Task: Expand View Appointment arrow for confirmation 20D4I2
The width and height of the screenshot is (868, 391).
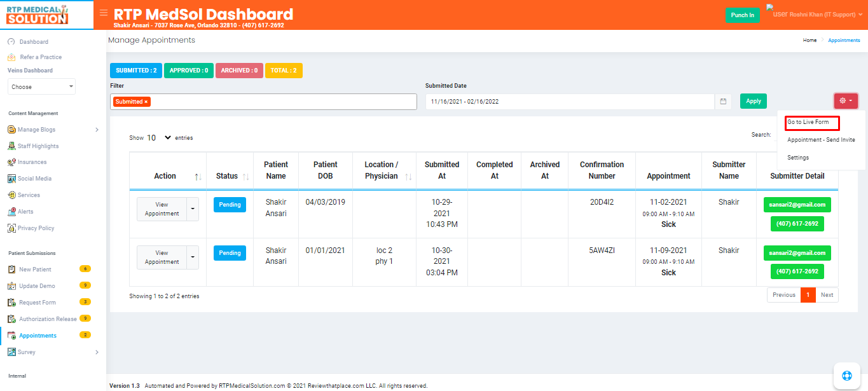Action: point(193,209)
